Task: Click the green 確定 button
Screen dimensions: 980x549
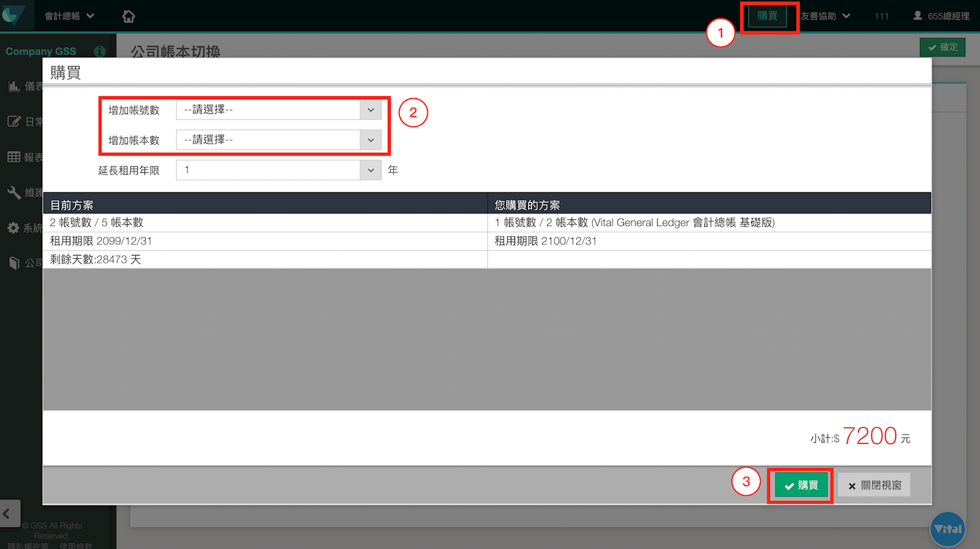Action: click(x=943, y=47)
